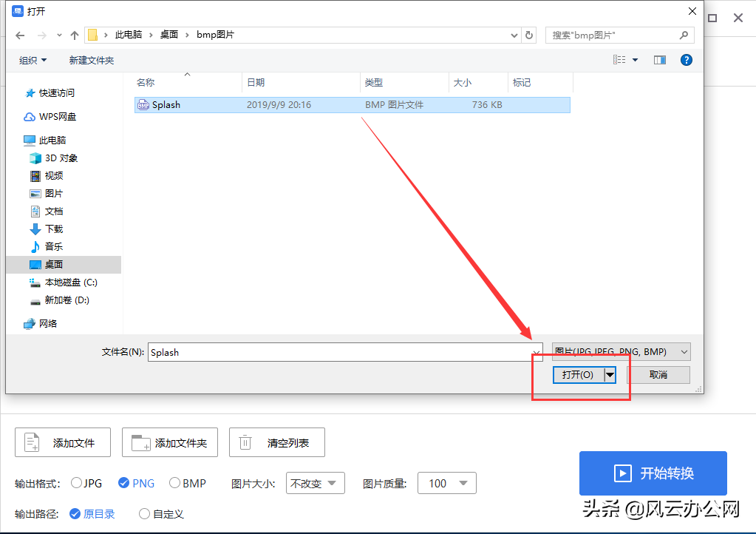Screen dimensions: 756x534
Task: Expand the address bar history dropdown
Action: [x=514, y=36]
